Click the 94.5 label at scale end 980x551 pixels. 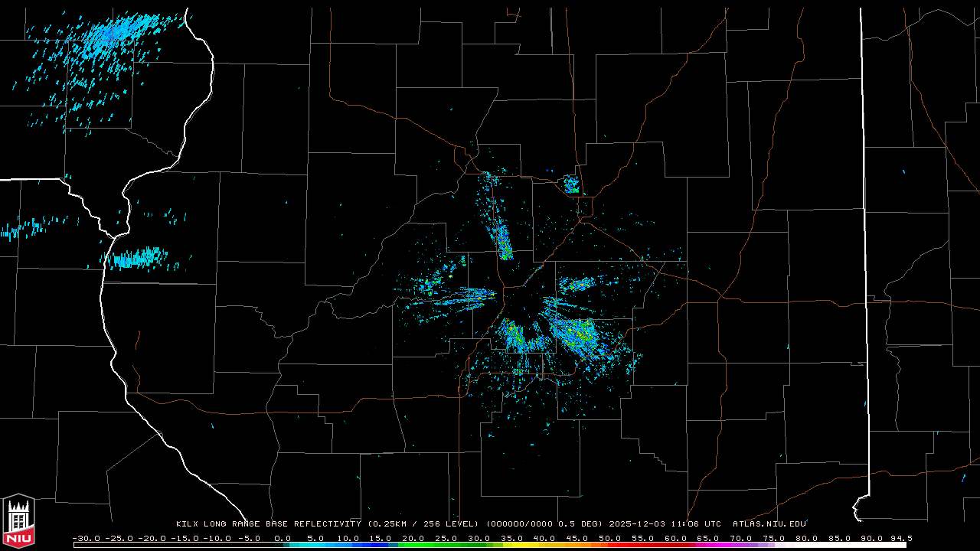(900, 538)
